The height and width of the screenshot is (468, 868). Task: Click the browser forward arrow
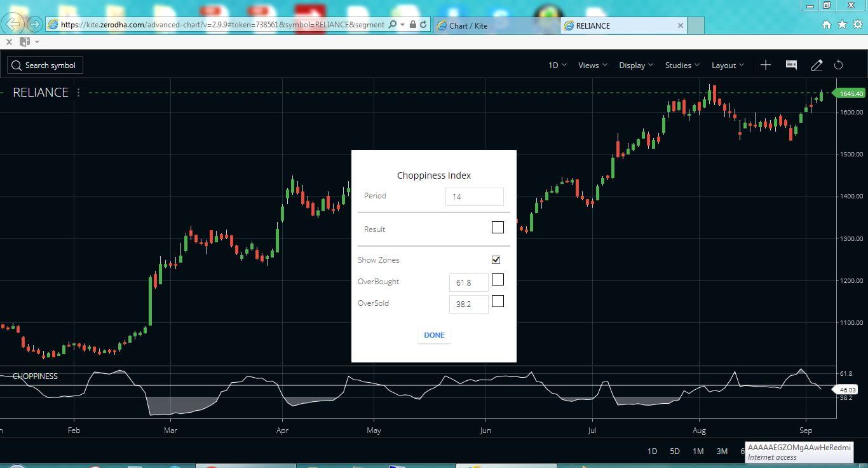click(x=35, y=25)
